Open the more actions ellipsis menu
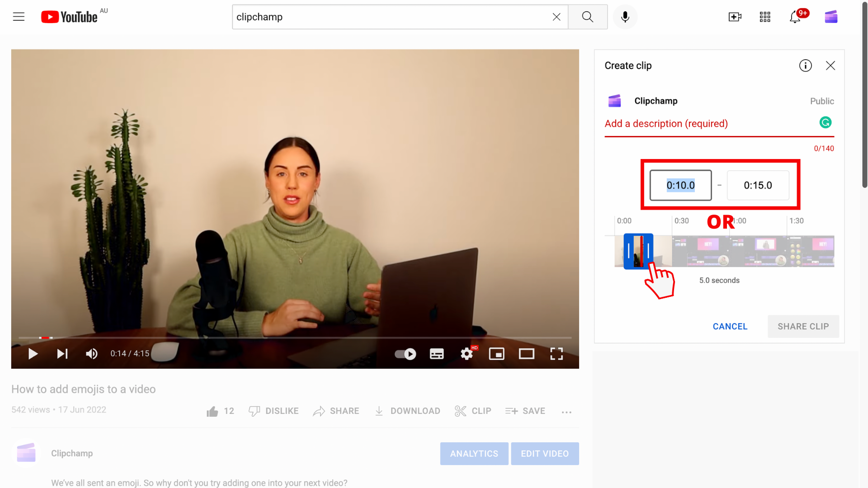 (x=566, y=412)
